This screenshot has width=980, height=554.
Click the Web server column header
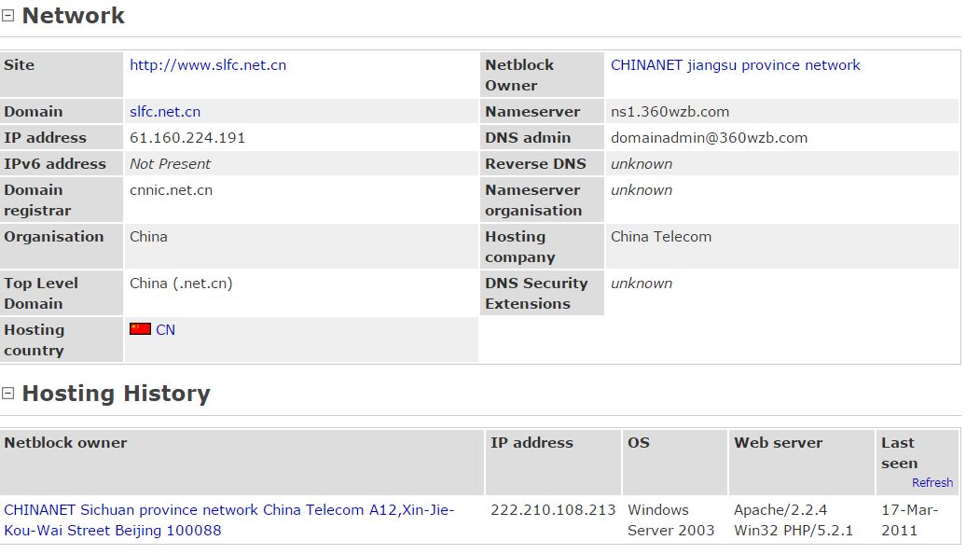tap(778, 443)
